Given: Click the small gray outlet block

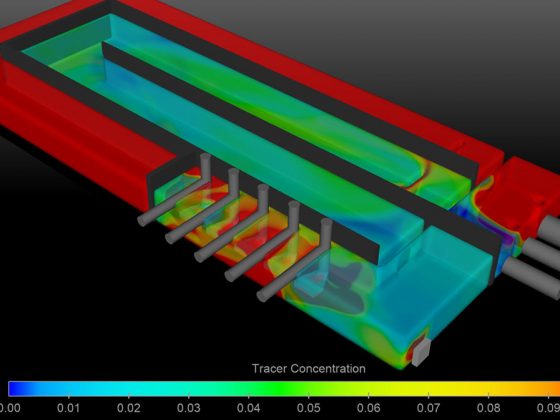Looking at the screenshot, I should pyautogui.click(x=421, y=352).
